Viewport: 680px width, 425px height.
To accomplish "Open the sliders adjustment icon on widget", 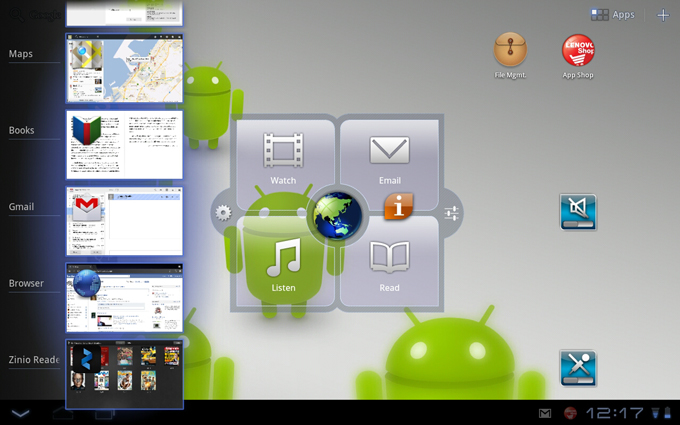I will 451,213.
